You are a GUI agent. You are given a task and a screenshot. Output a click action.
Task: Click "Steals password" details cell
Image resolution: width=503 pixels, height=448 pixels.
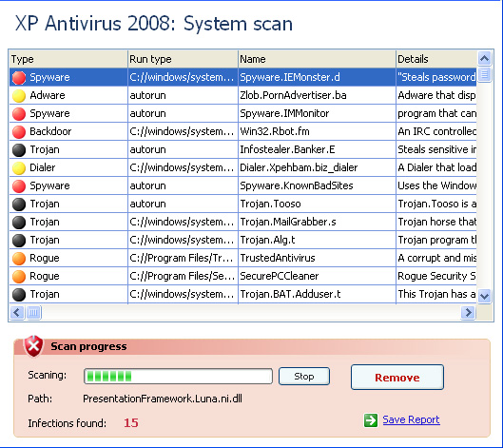[x=436, y=77]
